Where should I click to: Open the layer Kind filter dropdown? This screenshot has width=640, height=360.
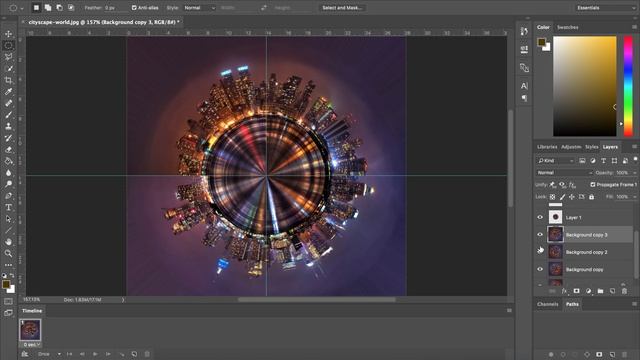click(556, 160)
